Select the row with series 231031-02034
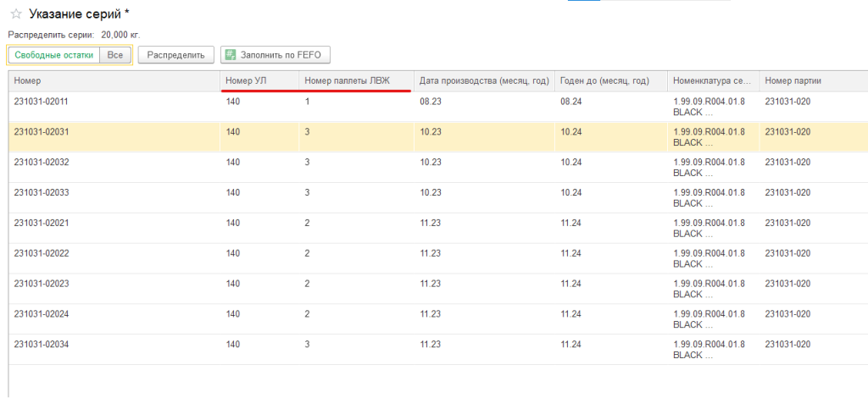This screenshot has height=398, width=868. pyautogui.click(x=438, y=350)
